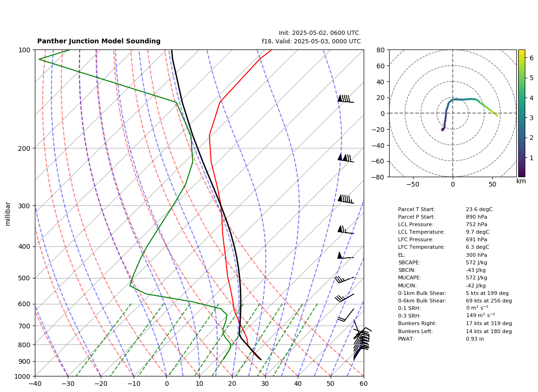Click the wind barb just above 700 millibar
The width and height of the screenshot is (538, 392).
click(345, 316)
